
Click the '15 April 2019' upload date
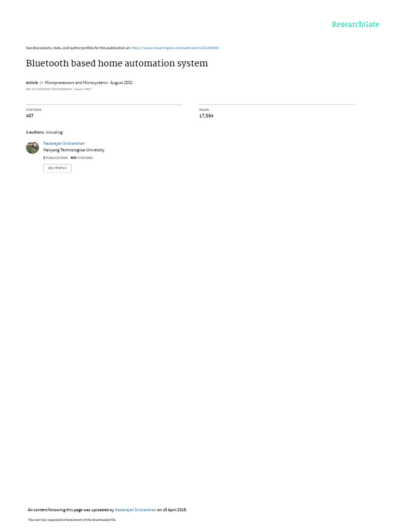pyautogui.click(x=175, y=510)
